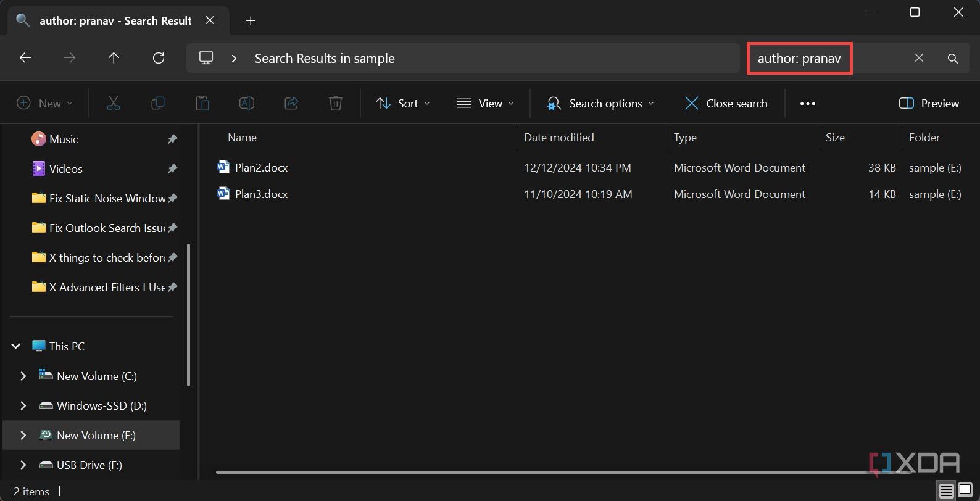Click the Plan2.docx date 12/12/2024 10:34 PM

coord(578,168)
